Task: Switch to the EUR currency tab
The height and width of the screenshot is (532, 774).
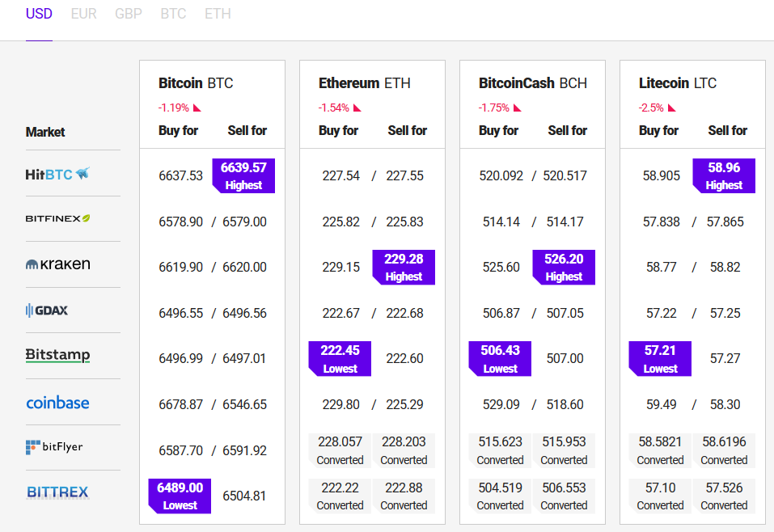Action: 83,14
